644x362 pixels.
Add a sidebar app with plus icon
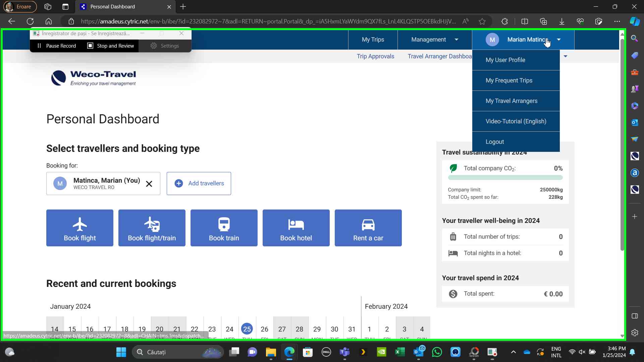click(635, 217)
